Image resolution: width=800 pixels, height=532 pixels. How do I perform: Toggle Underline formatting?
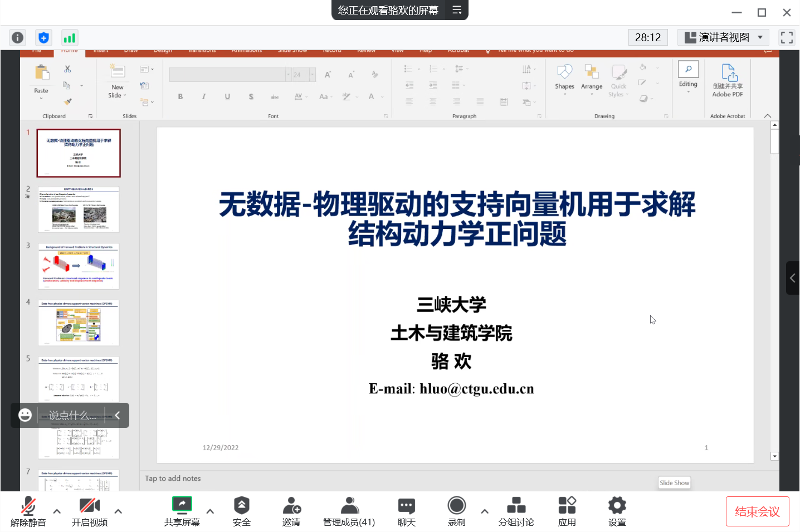227,96
